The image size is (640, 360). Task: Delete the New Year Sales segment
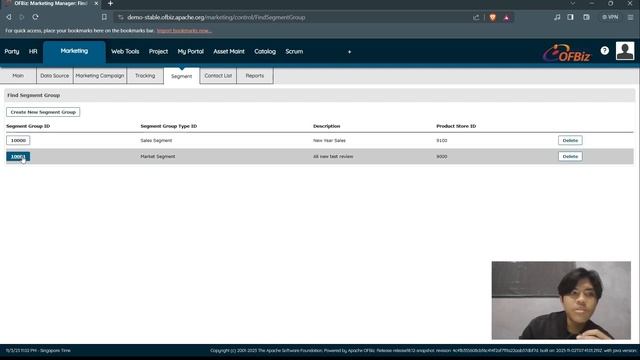[570, 140]
